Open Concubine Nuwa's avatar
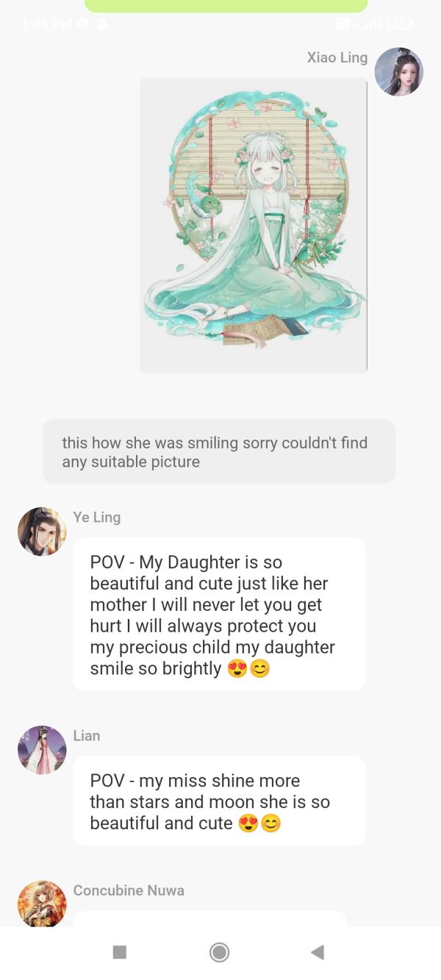 42,904
